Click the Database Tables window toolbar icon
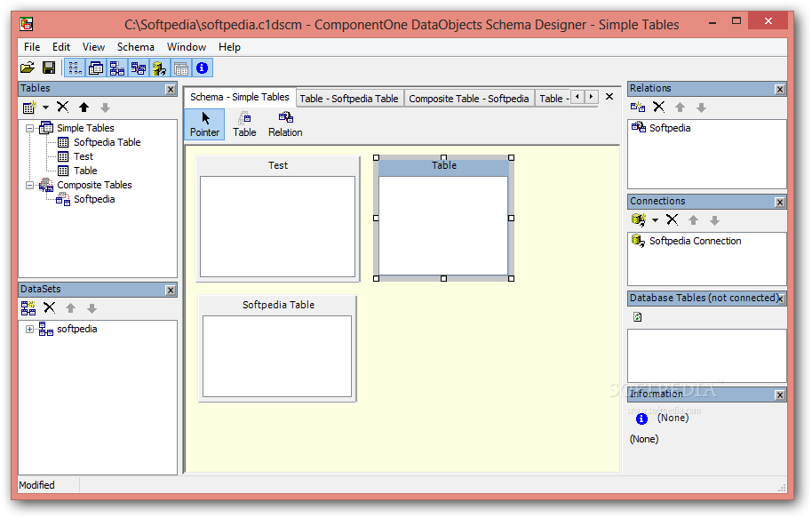Screen dimensions: 812x518 point(180,68)
